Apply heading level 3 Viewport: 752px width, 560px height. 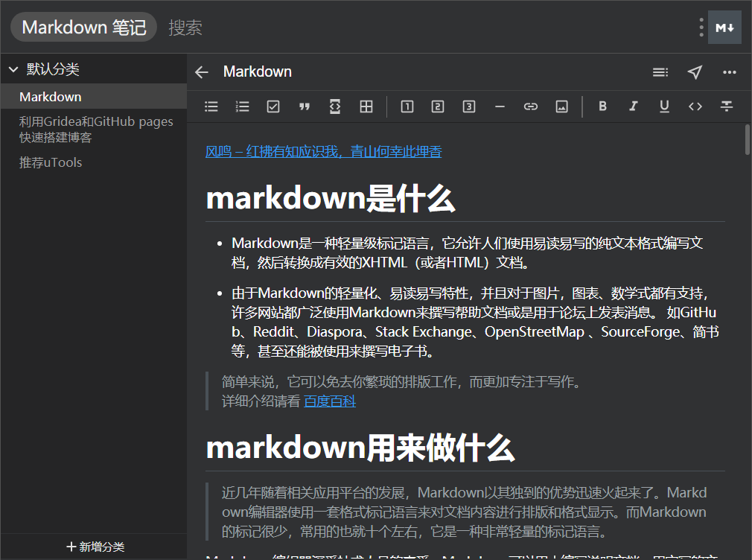468,106
